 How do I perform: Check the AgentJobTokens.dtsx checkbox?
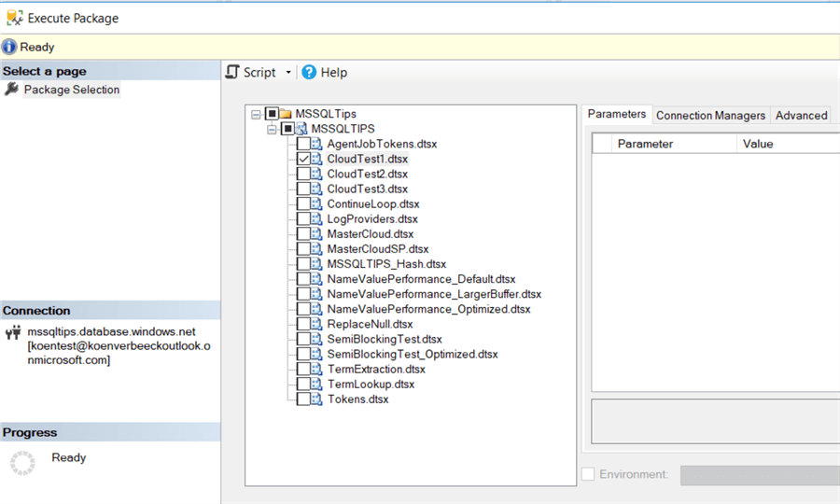coord(303,145)
